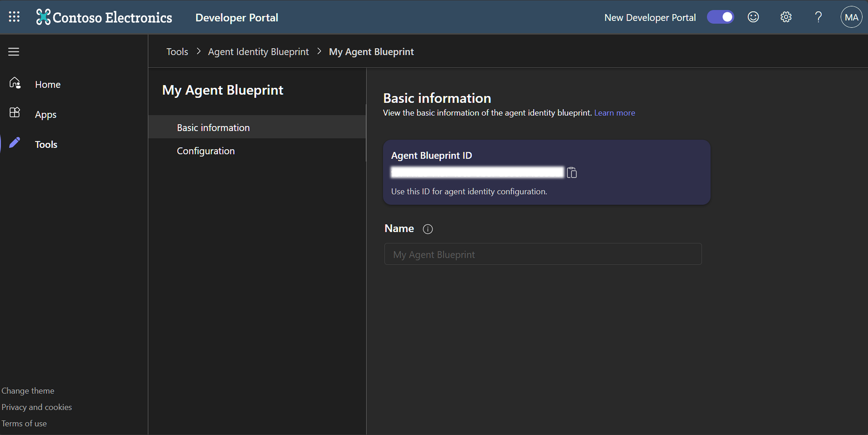Toggle the New Developer Portal switch
The height and width of the screenshot is (435, 868).
click(720, 17)
